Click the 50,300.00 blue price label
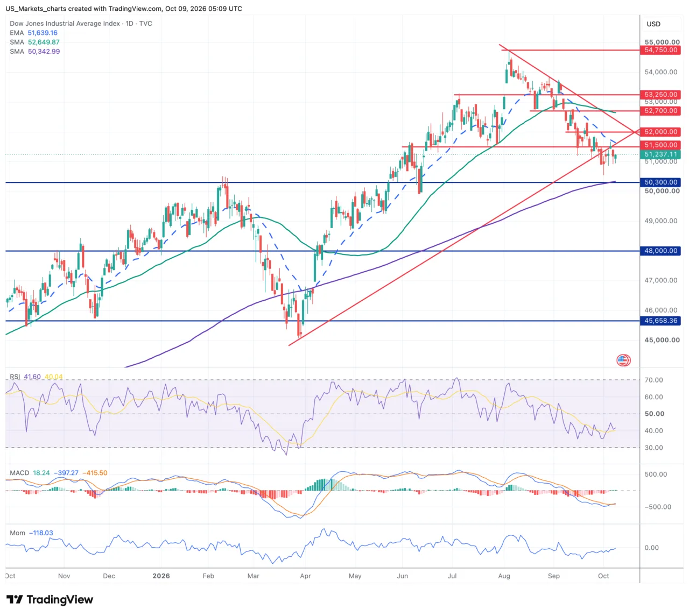 click(660, 182)
